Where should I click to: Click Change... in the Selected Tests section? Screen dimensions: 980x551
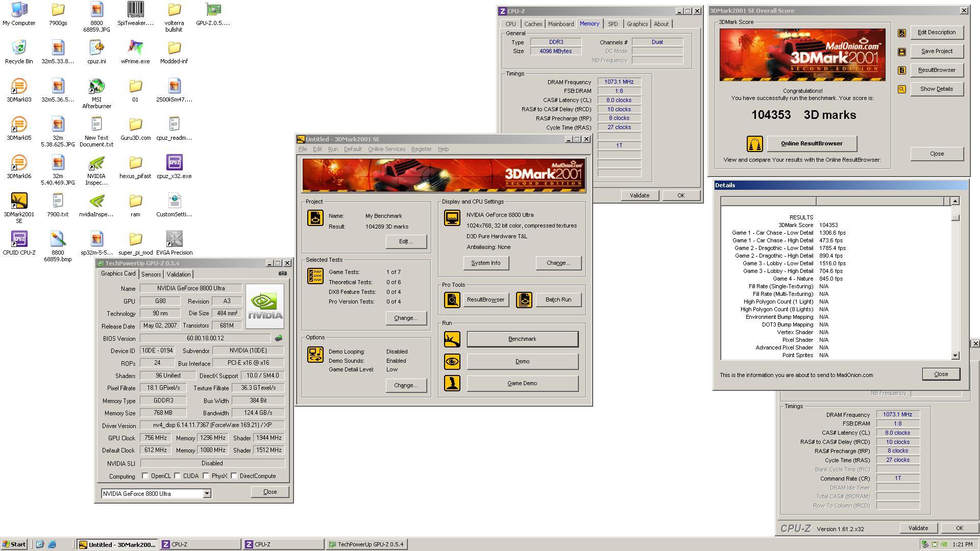click(x=406, y=318)
